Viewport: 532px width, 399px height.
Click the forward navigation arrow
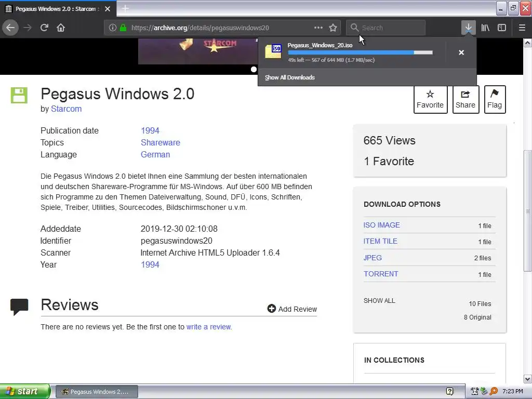[x=28, y=28]
